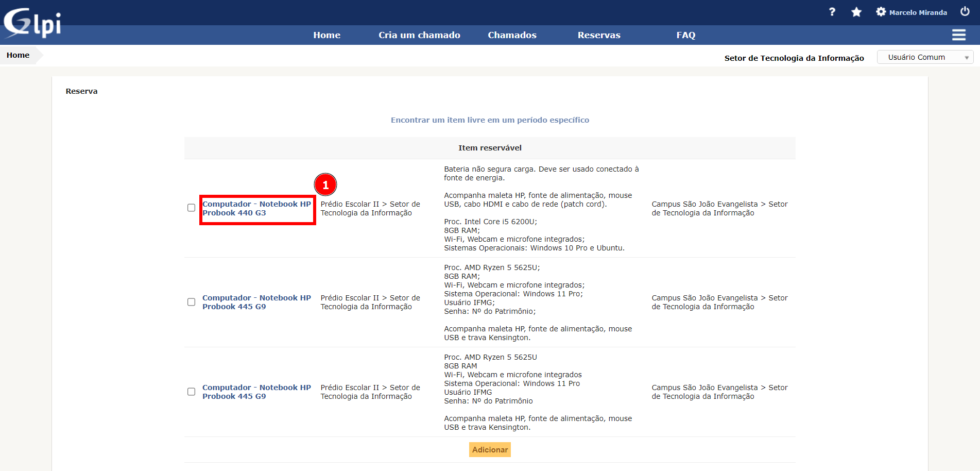Tick the checkbox for the Ryzen 5625U; row
This screenshot has width=980, height=471.
pos(191,302)
